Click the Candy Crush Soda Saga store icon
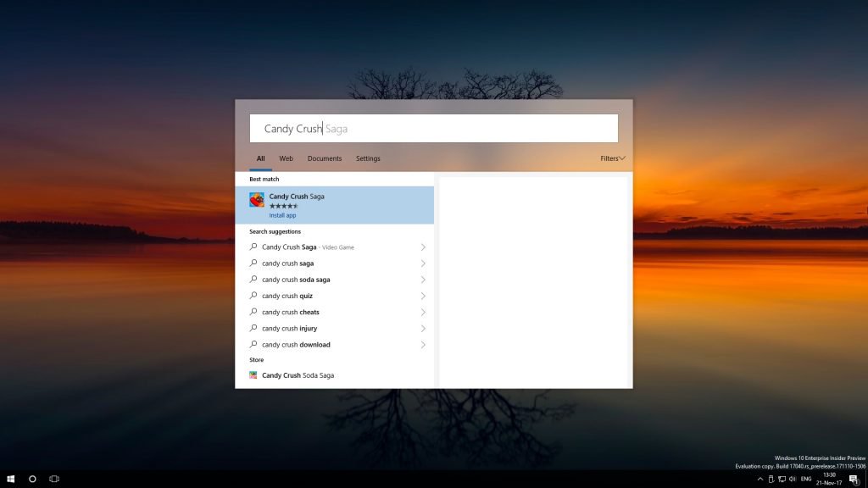The height and width of the screenshot is (488, 868). pos(253,375)
